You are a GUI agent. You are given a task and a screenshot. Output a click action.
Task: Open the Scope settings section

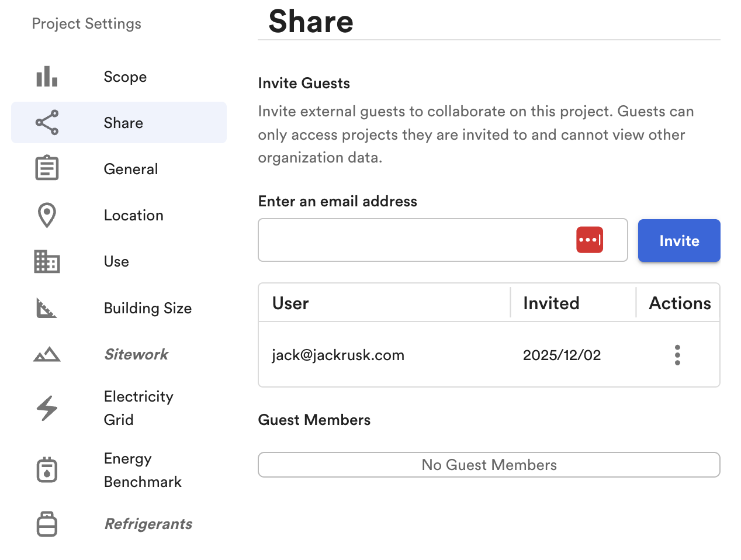125,77
